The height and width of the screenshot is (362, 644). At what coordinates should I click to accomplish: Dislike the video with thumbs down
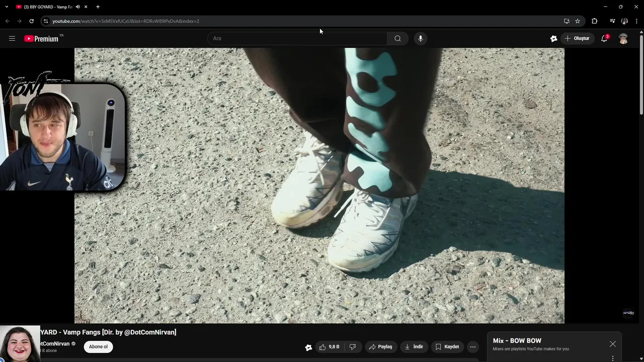[353, 347]
